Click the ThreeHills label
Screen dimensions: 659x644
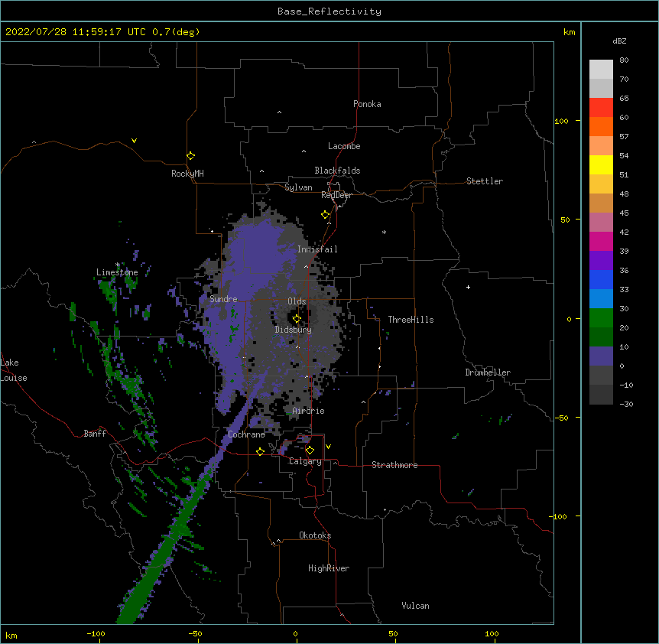point(411,320)
